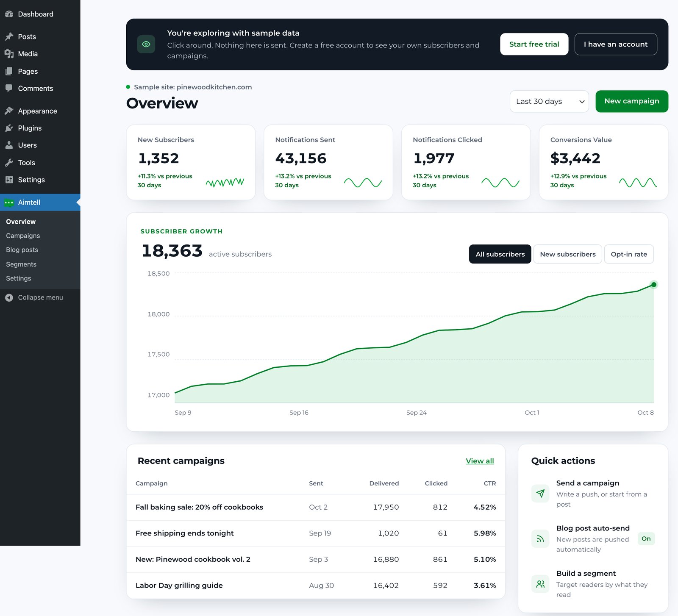Toggle the Blog post auto-send On switch
Screen dimensions: 678x616
pyautogui.click(x=646, y=538)
